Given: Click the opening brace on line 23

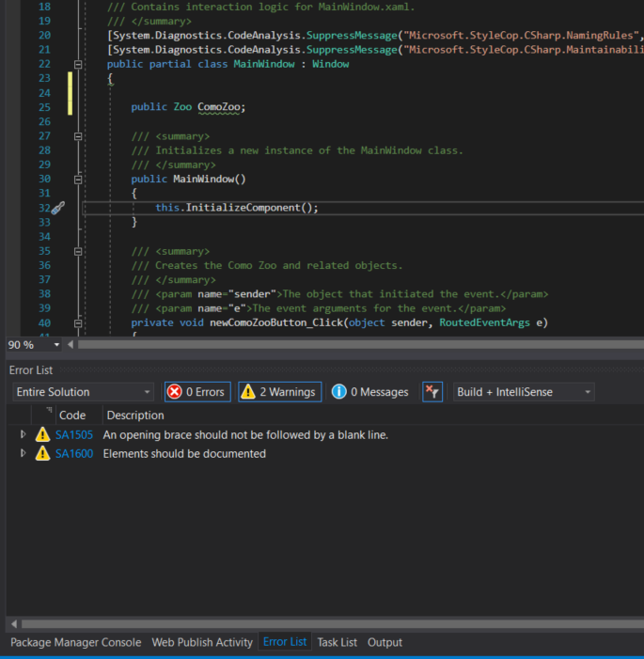Looking at the screenshot, I should 110,79.
